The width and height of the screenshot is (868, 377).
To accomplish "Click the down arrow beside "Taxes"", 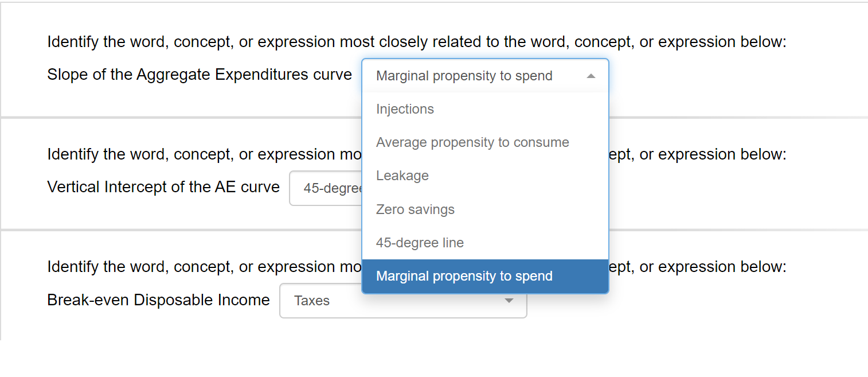I will pos(509,301).
